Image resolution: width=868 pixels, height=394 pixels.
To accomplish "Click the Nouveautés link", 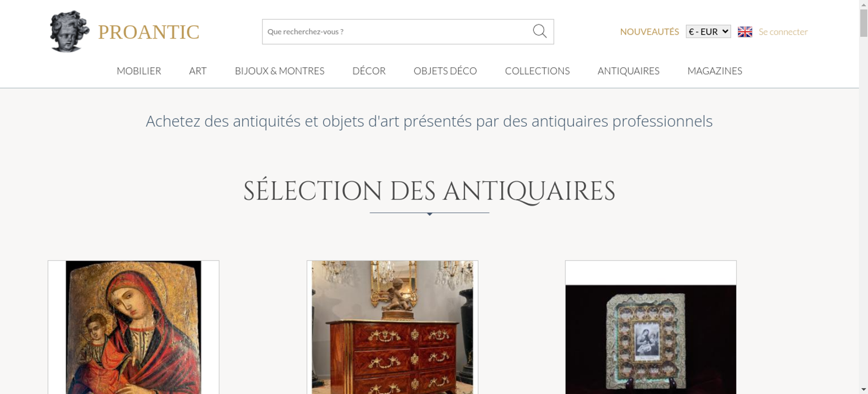I will point(649,32).
